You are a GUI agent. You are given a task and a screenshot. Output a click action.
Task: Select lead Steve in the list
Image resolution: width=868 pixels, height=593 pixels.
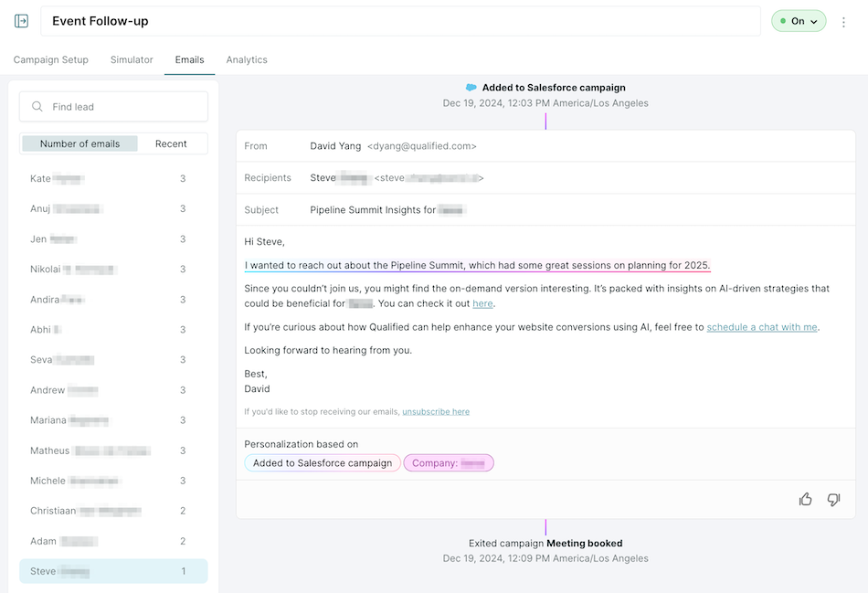click(113, 571)
